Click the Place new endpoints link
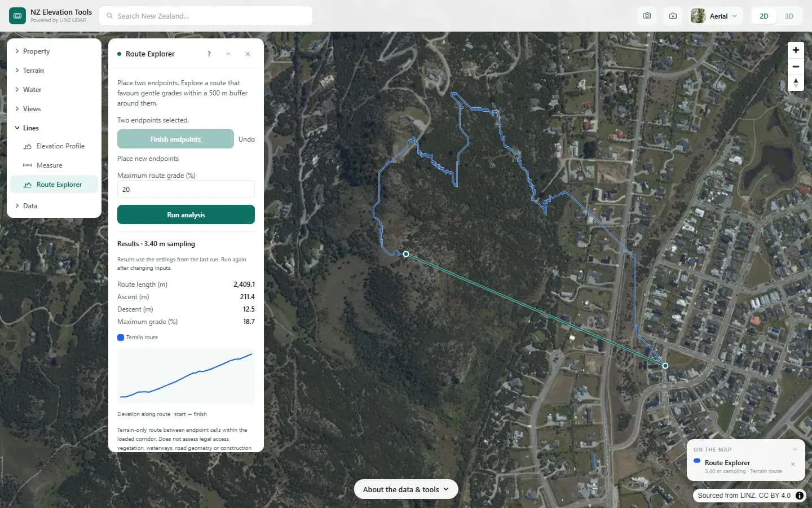The width and height of the screenshot is (812, 508). click(148, 159)
